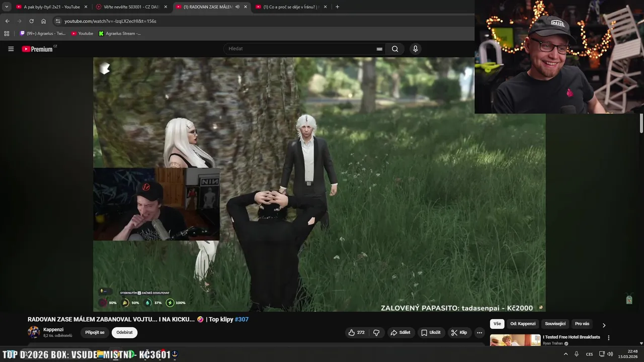
Task: Show more filter chips with right arrow
Action: point(604,325)
